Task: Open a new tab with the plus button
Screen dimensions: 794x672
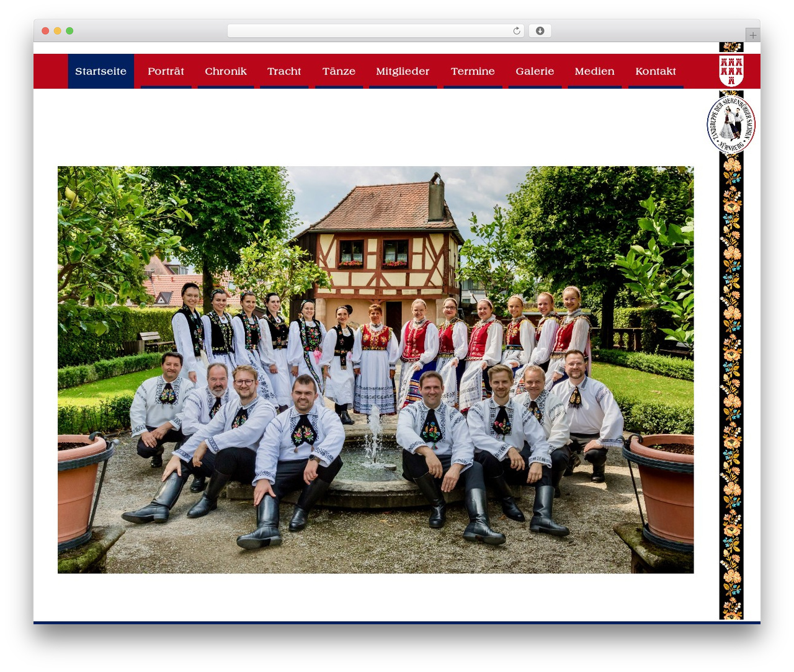Action: [x=752, y=35]
